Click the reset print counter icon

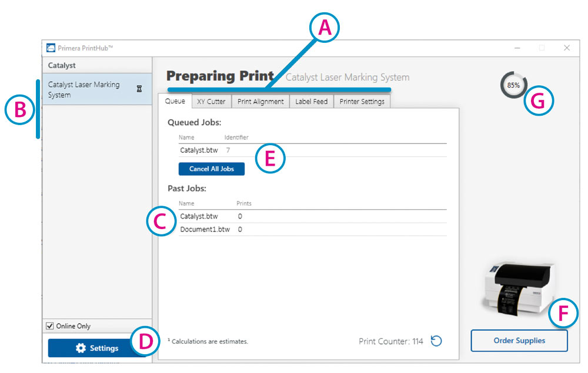(436, 341)
